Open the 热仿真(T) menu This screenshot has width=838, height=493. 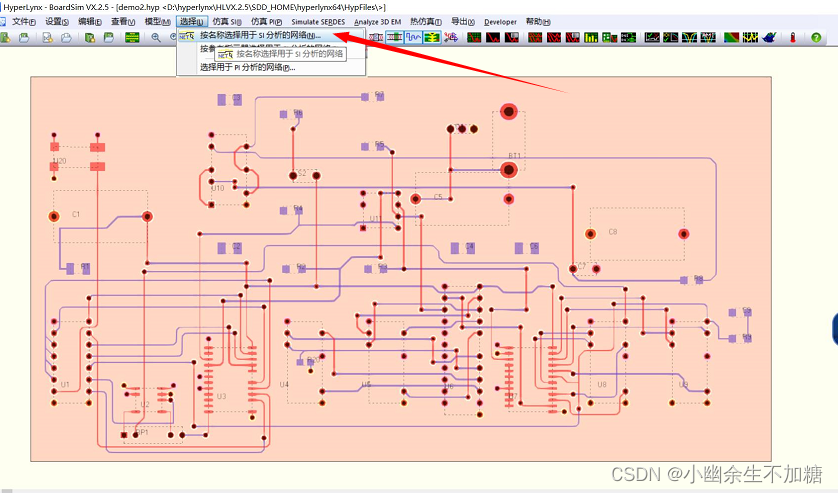pos(426,21)
